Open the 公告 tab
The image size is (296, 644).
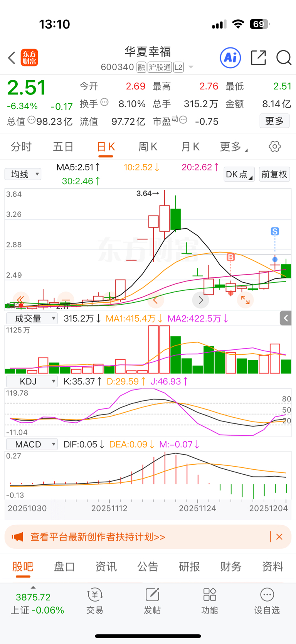pyautogui.click(x=148, y=566)
